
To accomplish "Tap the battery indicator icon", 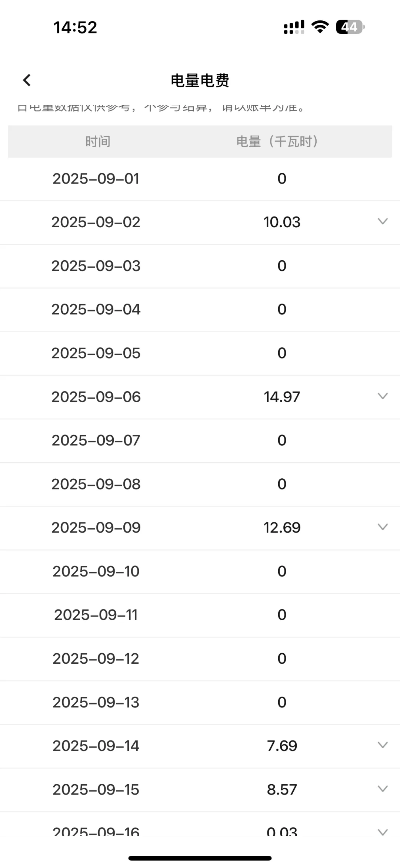I will (x=350, y=27).
